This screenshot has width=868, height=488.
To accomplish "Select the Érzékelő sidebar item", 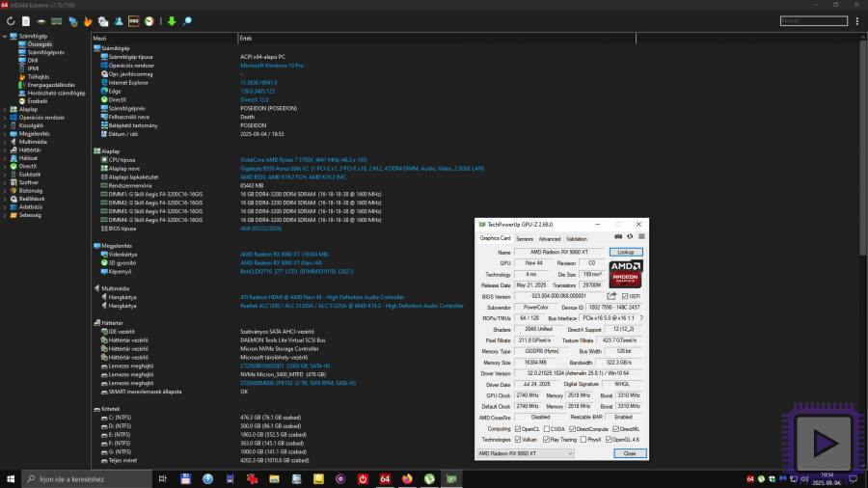I will (x=37, y=101).
